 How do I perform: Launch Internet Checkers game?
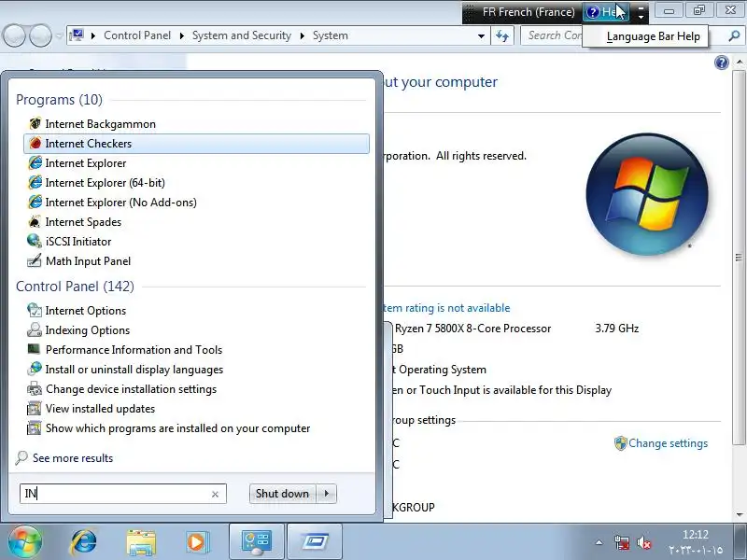[x=196, y=144]
